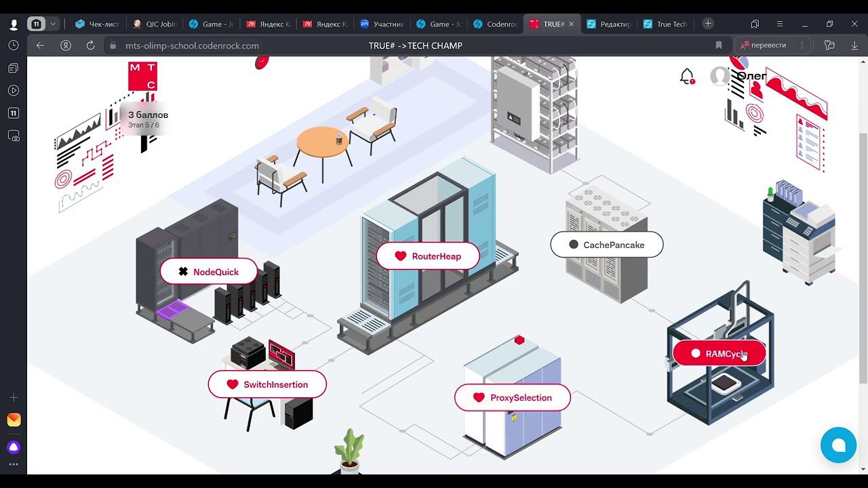This screenshot has height=488, width=868.
Task: Open the blue chat support bubble
Action: click(838, 445)
